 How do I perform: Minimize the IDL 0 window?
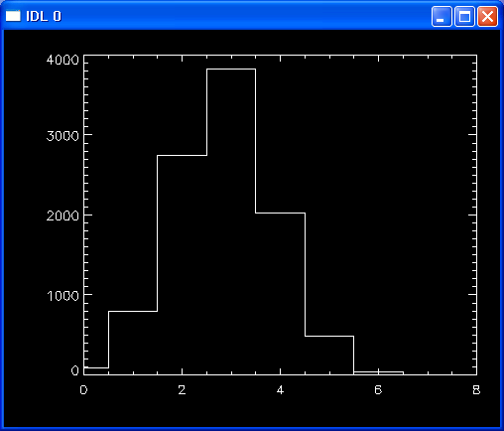tap(441, 16)
